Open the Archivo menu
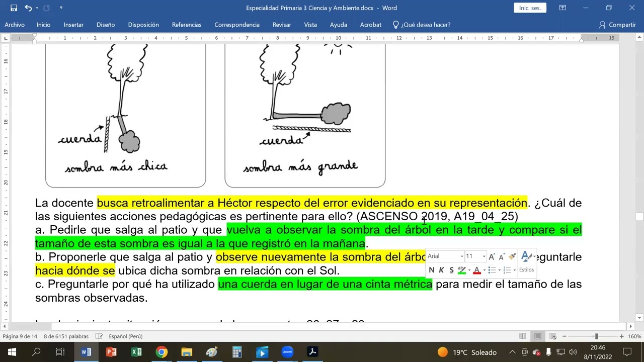Viewport: 644px width, 362px height. pos(15,25)
